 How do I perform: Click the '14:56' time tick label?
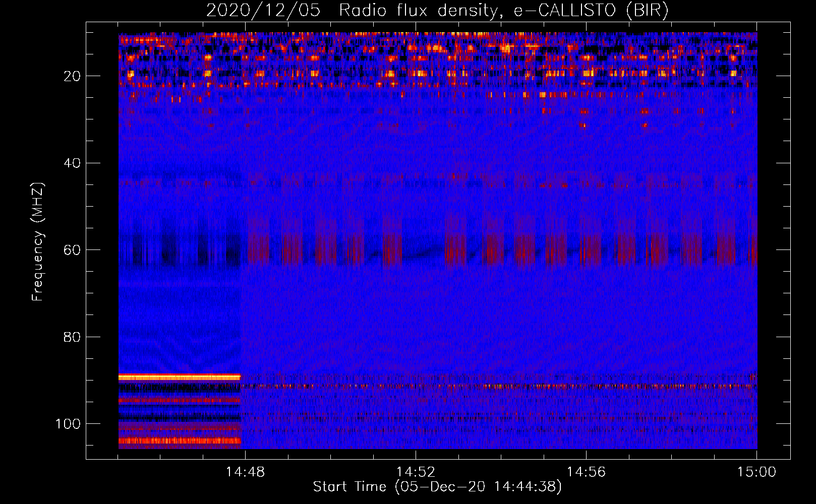point(586,472)
